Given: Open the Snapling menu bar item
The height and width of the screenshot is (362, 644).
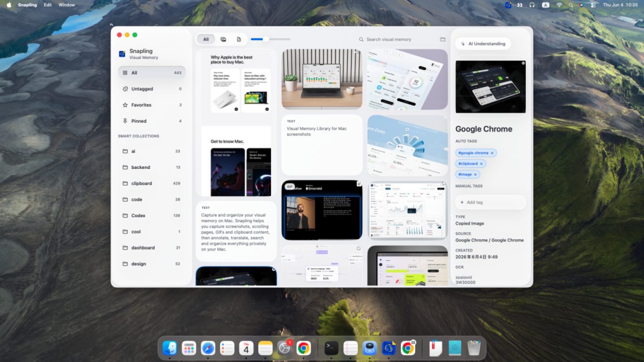Looking at the screenshot, I should [27, 5].
